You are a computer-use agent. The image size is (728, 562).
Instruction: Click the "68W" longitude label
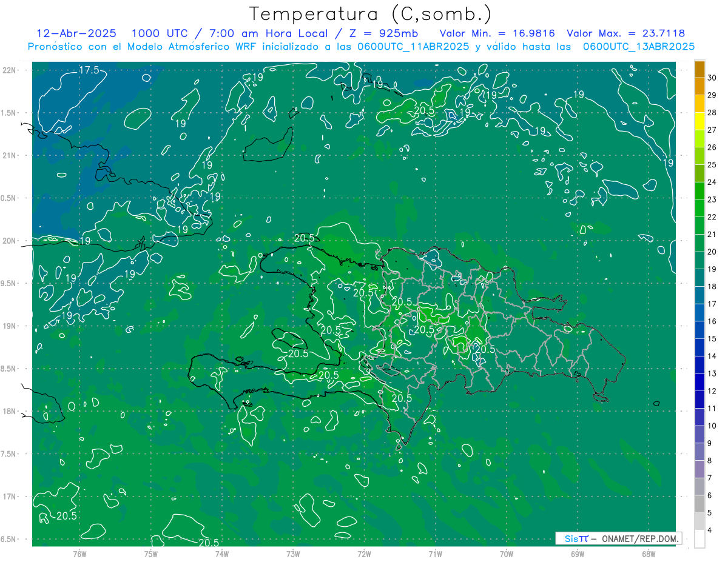648,554
